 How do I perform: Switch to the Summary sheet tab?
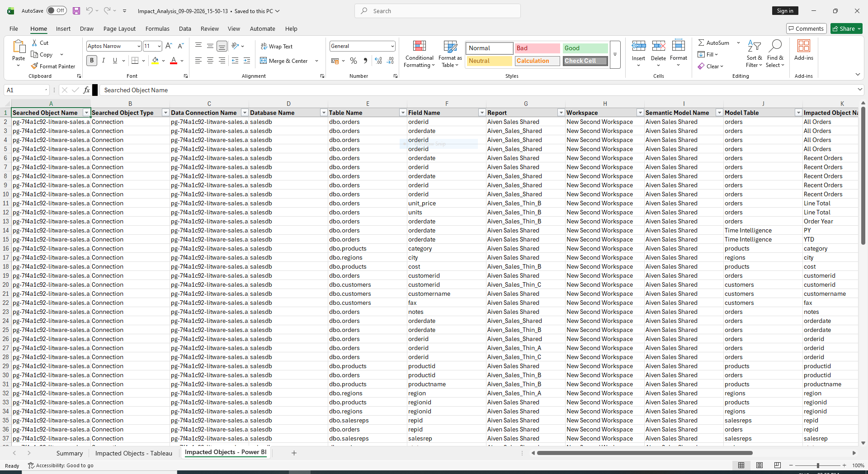click(x=70, y=453)
